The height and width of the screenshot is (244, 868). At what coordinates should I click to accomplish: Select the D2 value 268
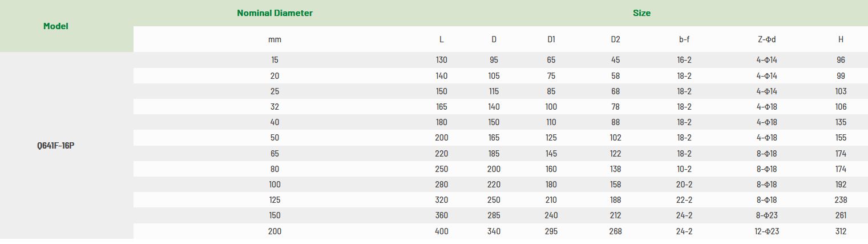point(615,231)
